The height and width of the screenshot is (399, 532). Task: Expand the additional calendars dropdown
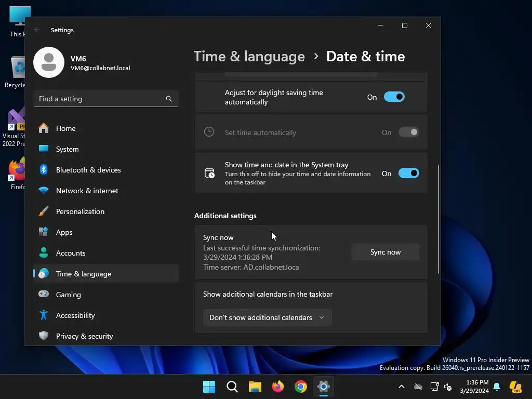[267, 317]
